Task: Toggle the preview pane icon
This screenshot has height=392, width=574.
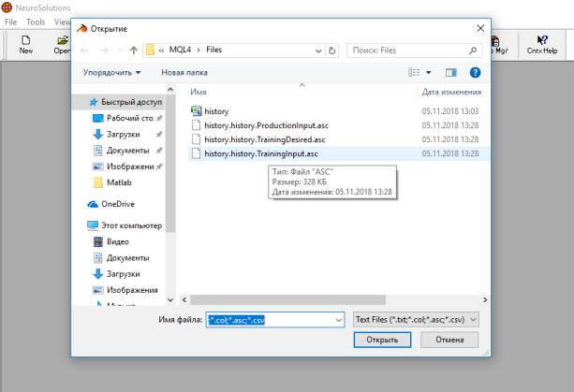Action: pos(449,72)
